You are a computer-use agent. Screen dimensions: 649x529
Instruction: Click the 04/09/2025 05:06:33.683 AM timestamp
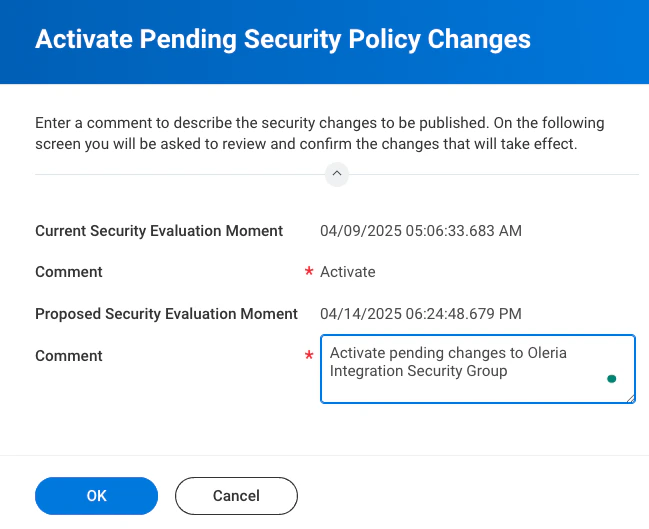[421, 231]
